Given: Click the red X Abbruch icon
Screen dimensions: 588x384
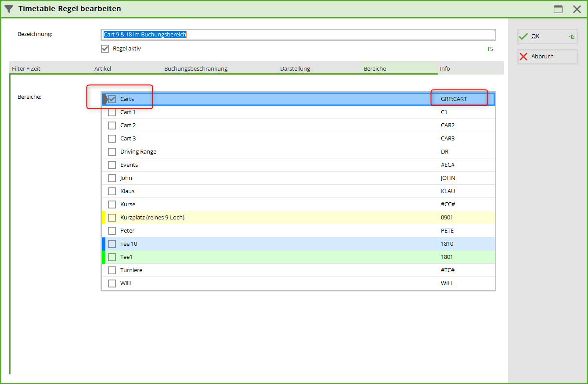Looking at the screenshot, I should pyautogui.click(x=523, y=57).
